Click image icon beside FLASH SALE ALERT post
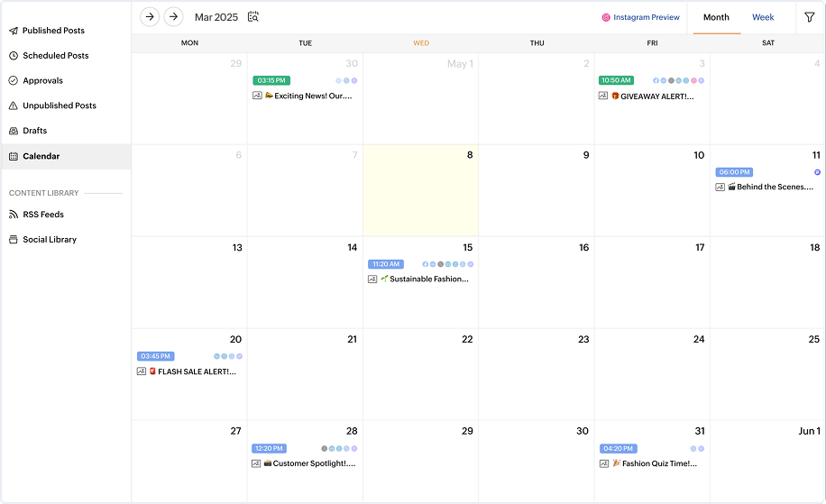Screen dimensions: 826x504 pos(142,371)
